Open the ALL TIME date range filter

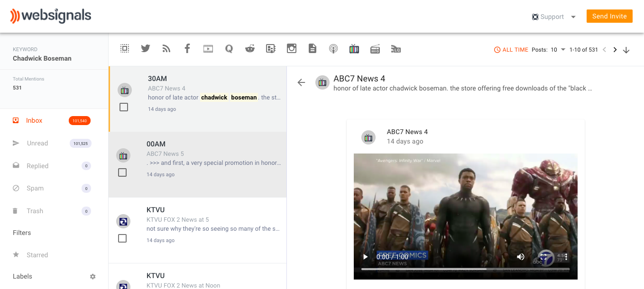[x=511, y=50]
